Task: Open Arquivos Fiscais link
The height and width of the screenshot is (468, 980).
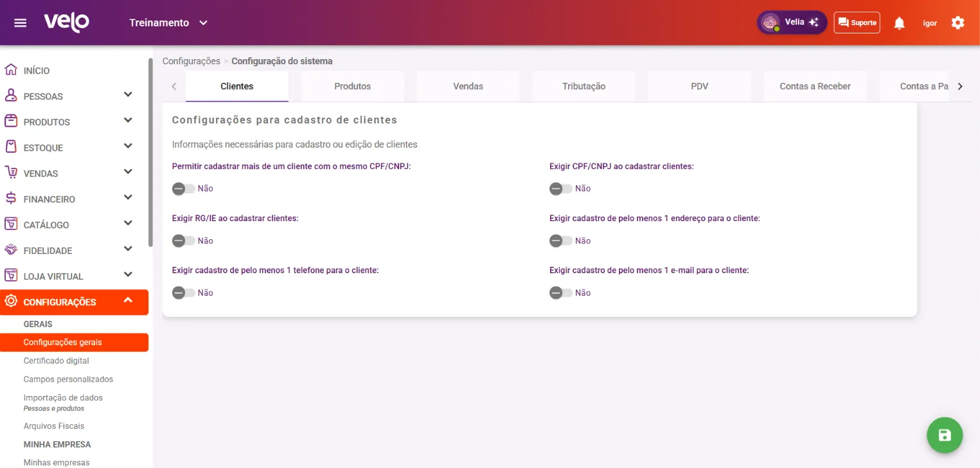Action: click(x=54, y=426)
